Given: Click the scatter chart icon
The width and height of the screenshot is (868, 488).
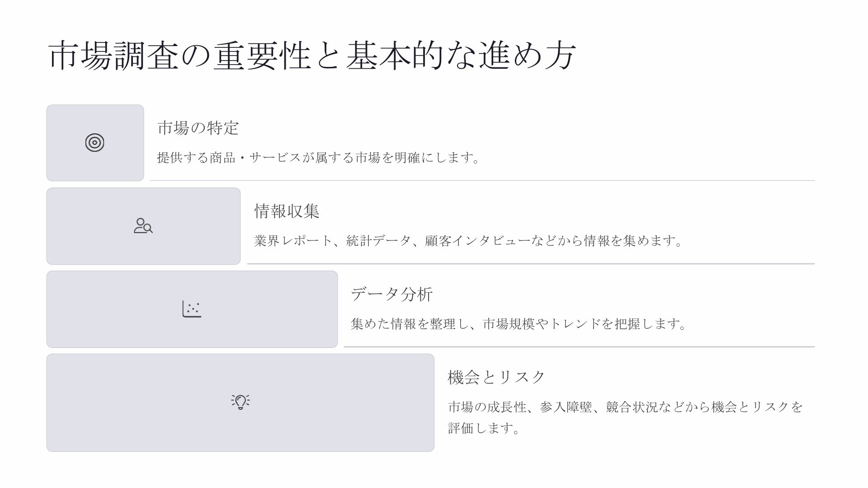Looking at the screenshot, I should (x=192, y=309).
